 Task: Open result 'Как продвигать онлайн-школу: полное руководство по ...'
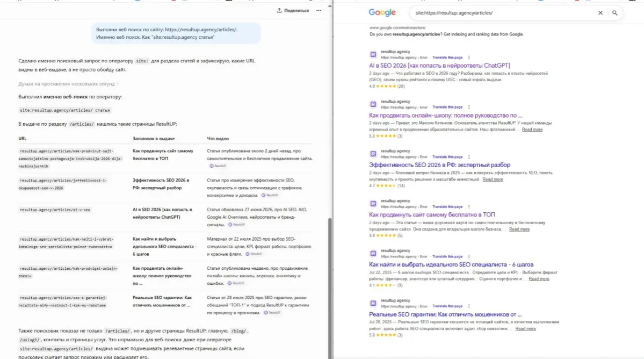click(445, 116)
